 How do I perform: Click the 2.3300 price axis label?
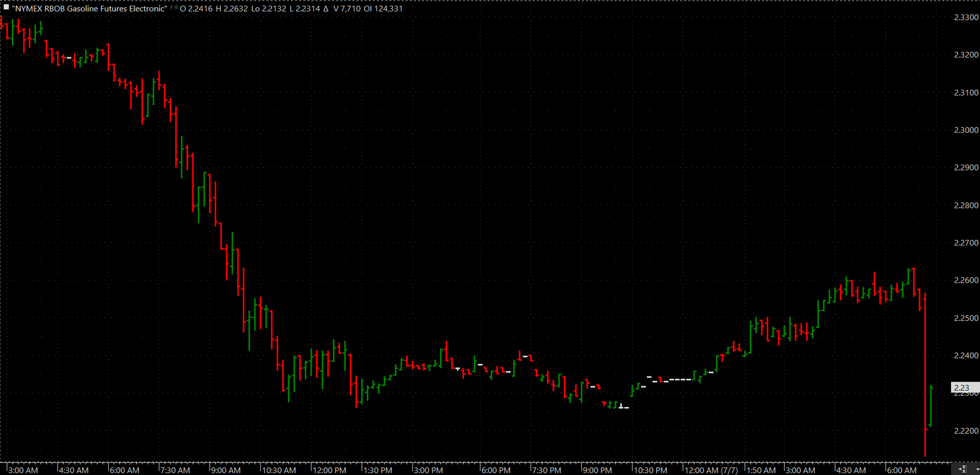(x=966, y=17)
